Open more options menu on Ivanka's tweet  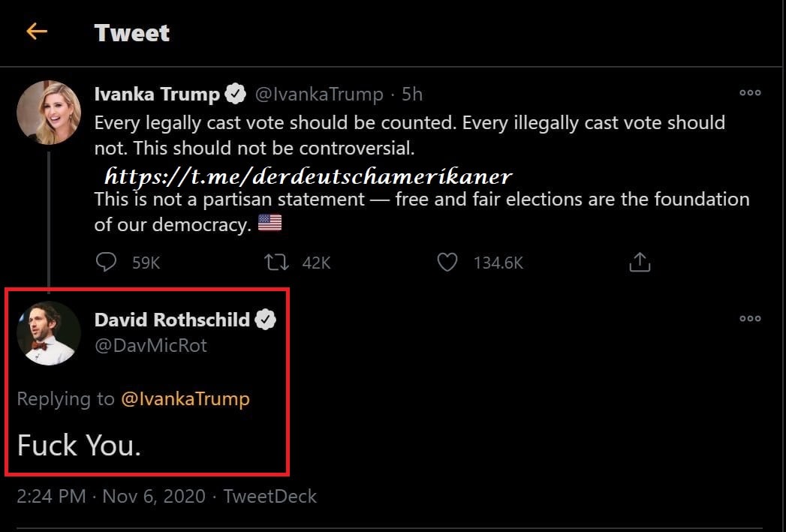click(x=750, y=93)
